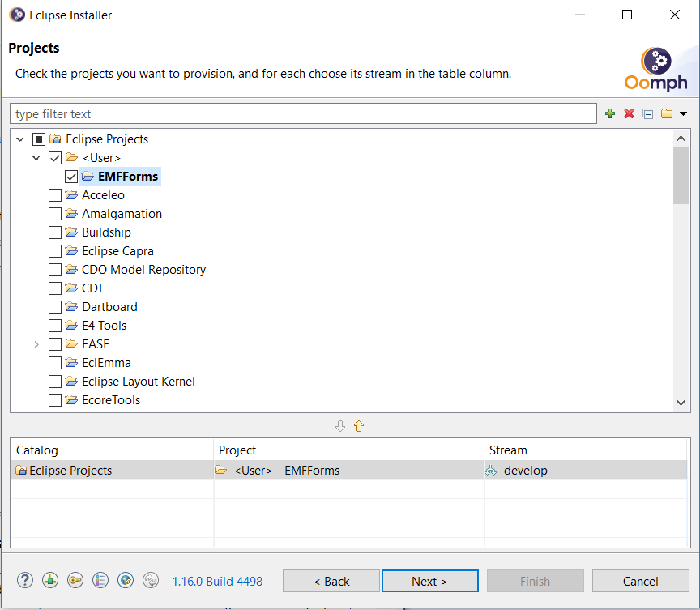Click the up arrow remove-from-table icon

[x=359, y=426]
